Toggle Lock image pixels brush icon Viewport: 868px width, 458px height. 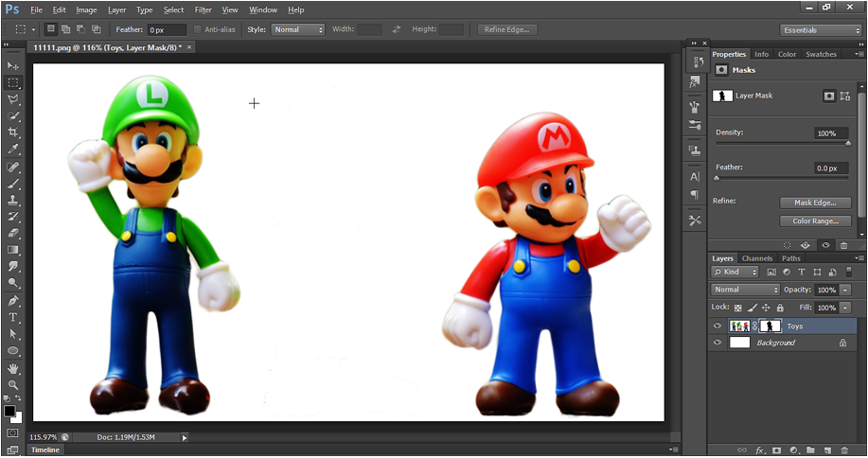[x=753, y=308]
